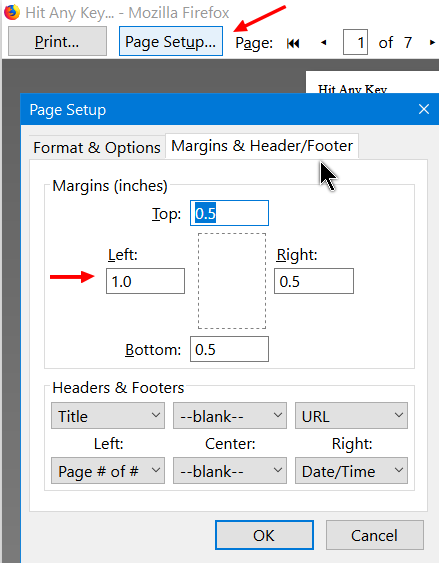This screenshot has height=563, width=439.
Task: Close the Page Setup dialog
Action: coord(424,109)
